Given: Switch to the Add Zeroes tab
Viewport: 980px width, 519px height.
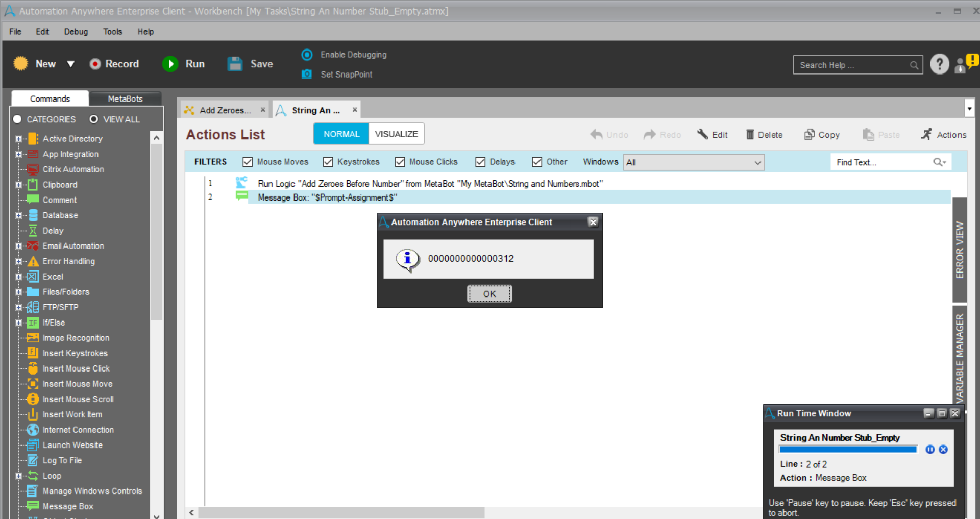Looking at the screenshot, I should coord(225,110).
